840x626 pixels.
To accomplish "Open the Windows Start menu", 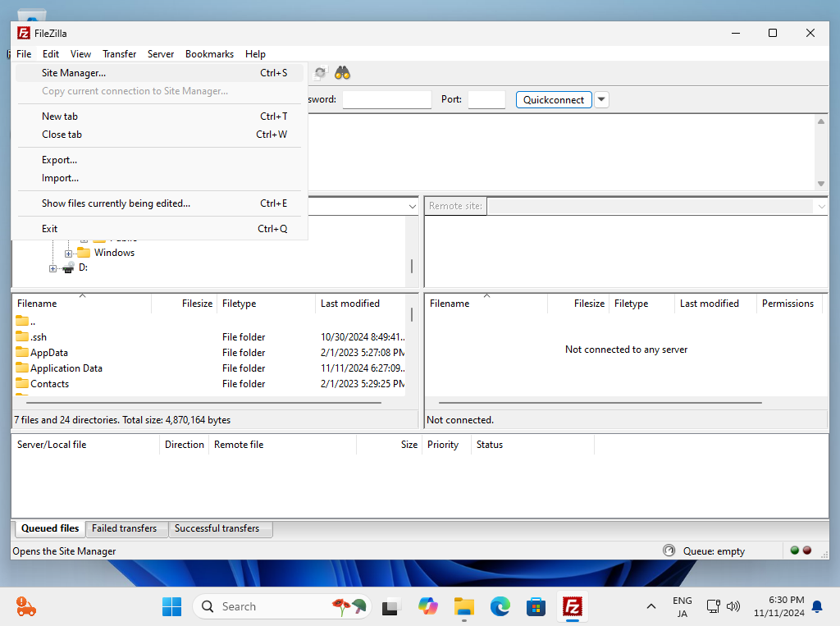I will [172, 606].
